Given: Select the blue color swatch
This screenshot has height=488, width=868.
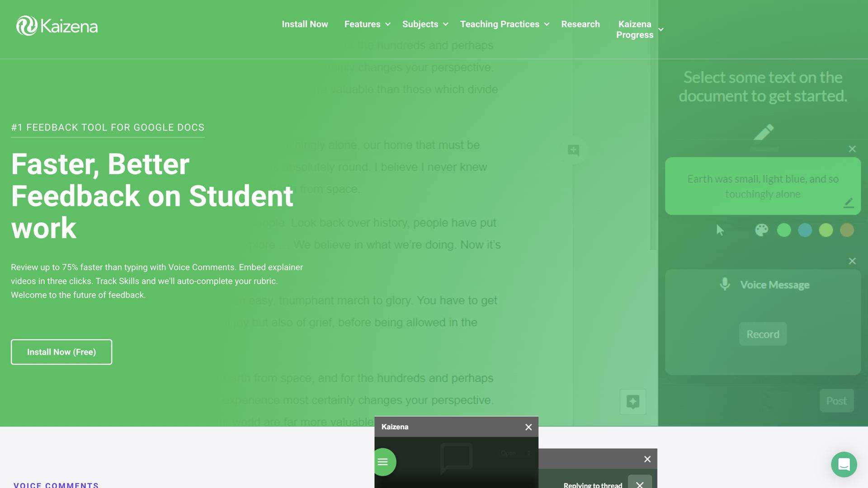Looking at the screenshot, I should (x=805, y=230).
